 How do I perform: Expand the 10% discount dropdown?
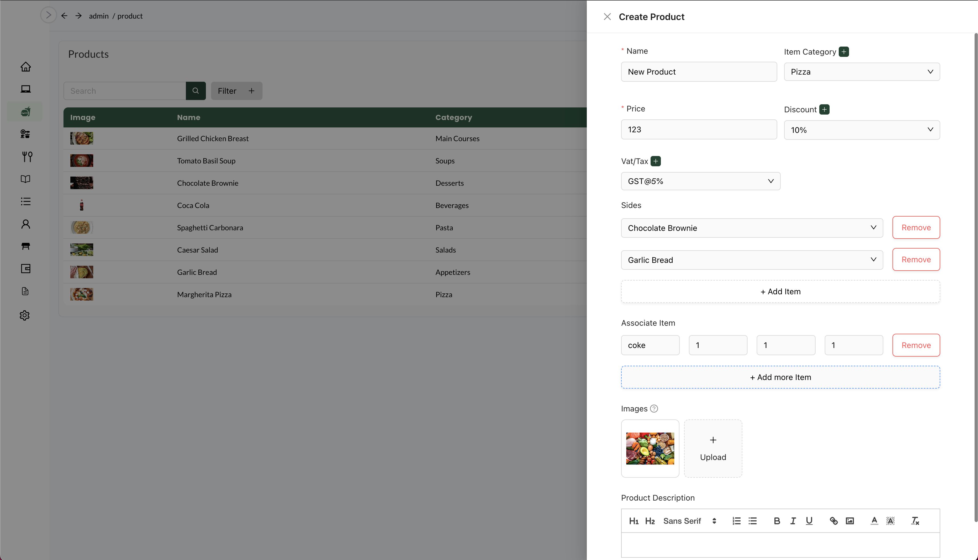(861, 130)
